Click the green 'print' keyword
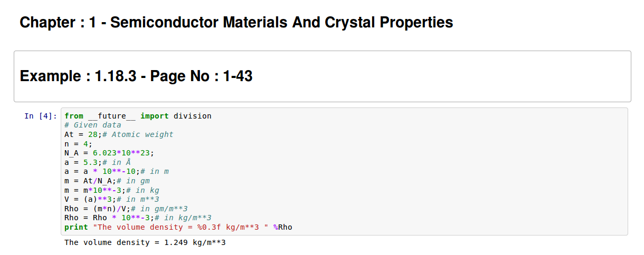Screen dimensions: 644x255 tap(76, 227)
